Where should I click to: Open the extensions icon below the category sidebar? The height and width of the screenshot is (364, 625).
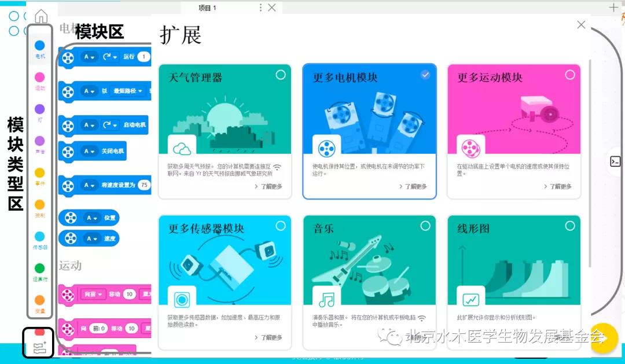(x=39, y=347)
